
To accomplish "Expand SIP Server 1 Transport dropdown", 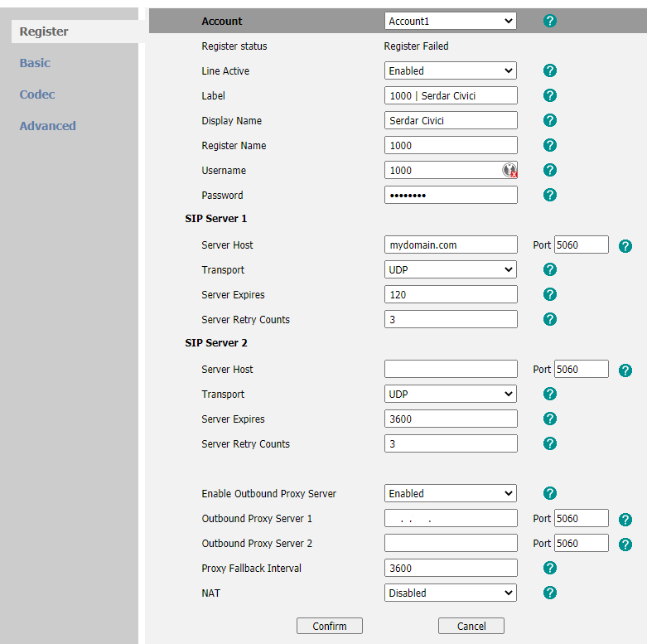I will tap(450, 270).
